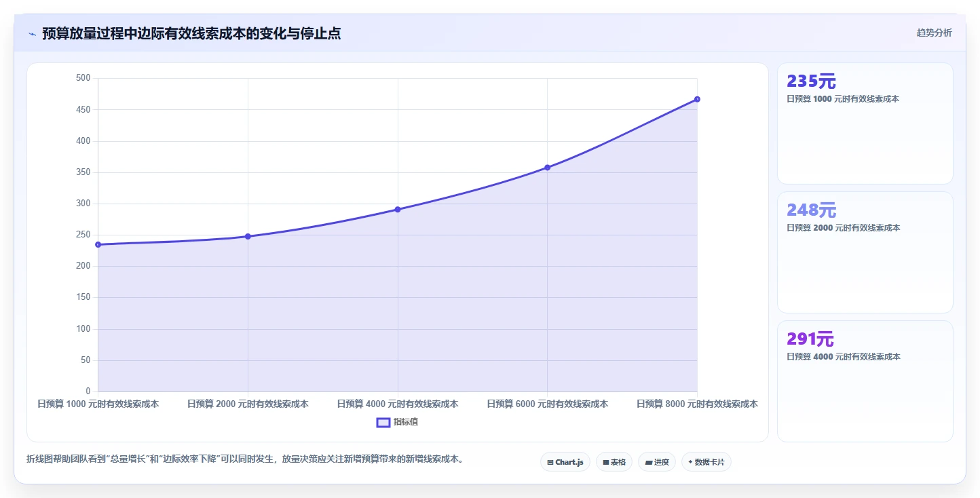Image resolution: width=980 pixels, height=498 pixels.
Task: Open the 291元 data card
Action: [x=865, y=381]
